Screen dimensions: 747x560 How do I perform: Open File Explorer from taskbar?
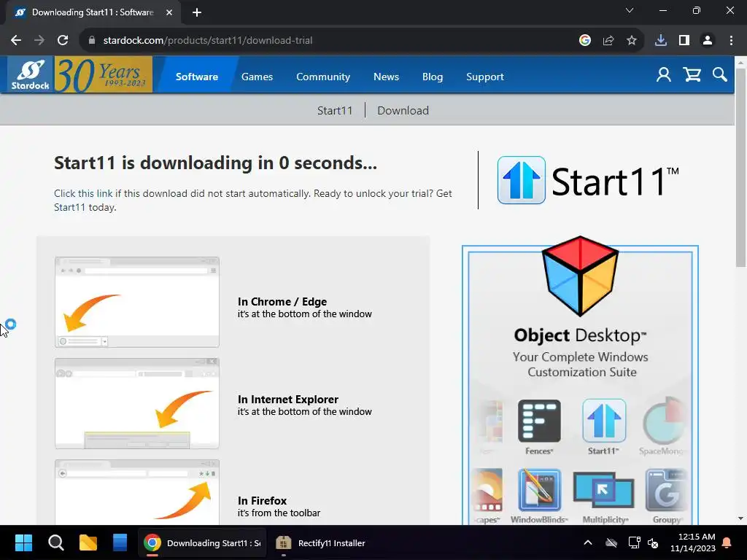[x=88, y=542]
